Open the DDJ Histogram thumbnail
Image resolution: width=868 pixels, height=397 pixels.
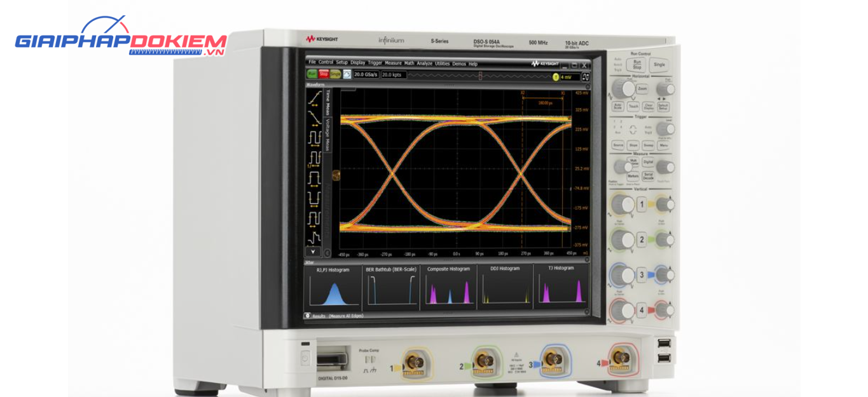[505, 286]
